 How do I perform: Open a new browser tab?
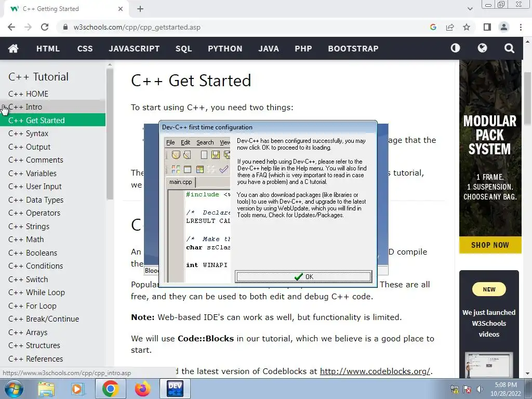click(x=140, y=9)
